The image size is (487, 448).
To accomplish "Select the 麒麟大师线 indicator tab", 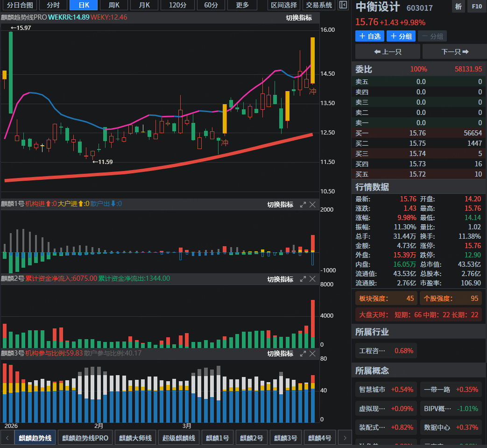I will (x=135, y=438).
